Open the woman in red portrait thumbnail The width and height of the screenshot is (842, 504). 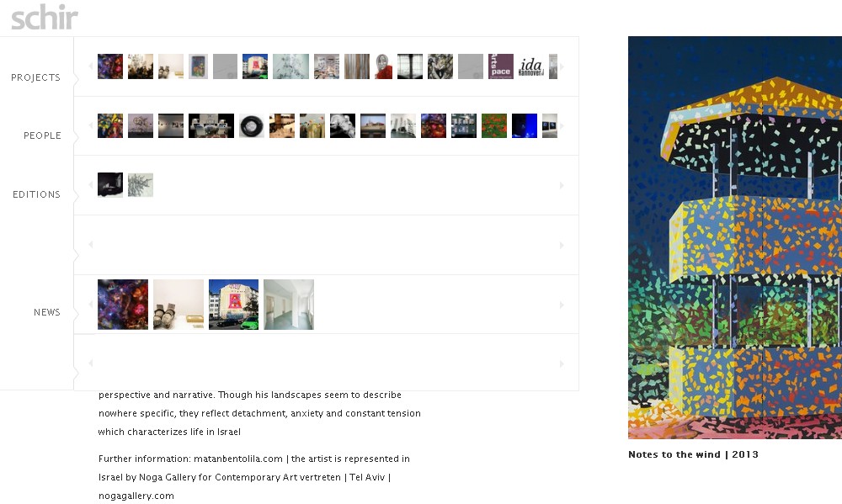pos(383,66)
